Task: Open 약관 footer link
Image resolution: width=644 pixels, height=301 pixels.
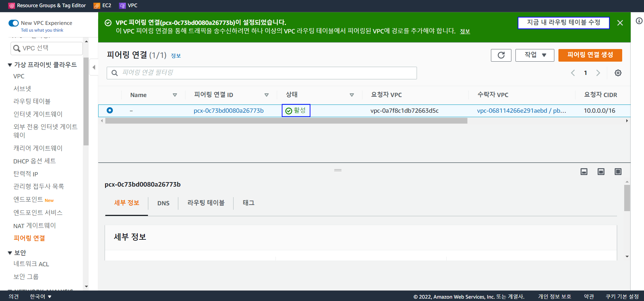Action: coord(589,297)
